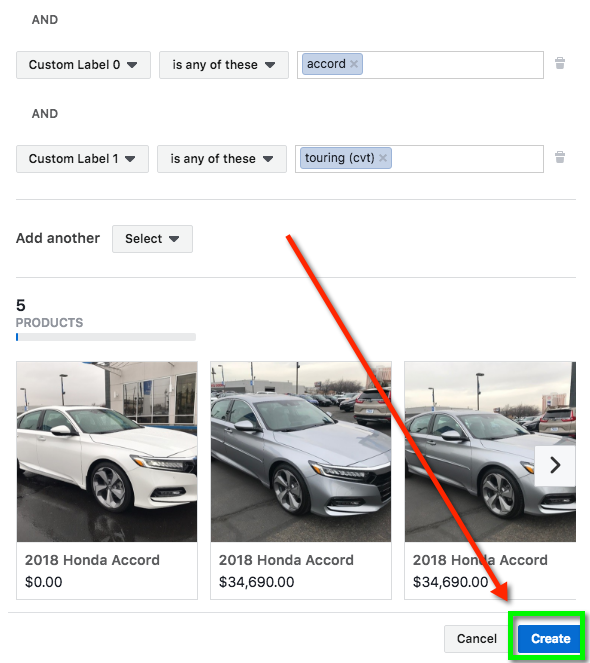The image size is (590, 663).
Task: Click the $0.00 Honda Accord title
Action: 92,560
